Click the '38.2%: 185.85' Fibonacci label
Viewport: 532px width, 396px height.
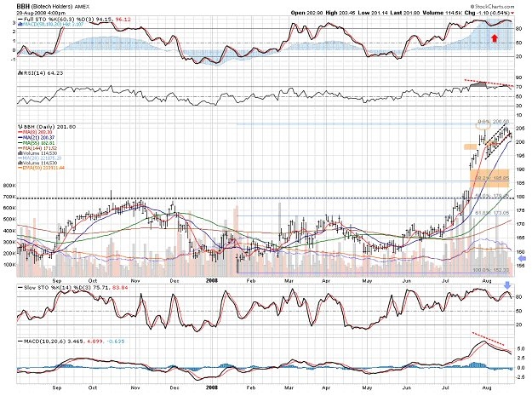click(492, 178)
